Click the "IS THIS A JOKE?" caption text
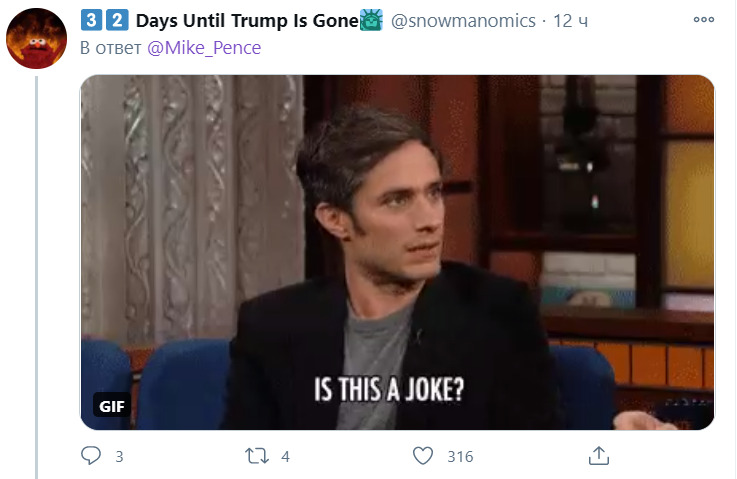The height and width of the screenshot is (479, 737). 389,390
